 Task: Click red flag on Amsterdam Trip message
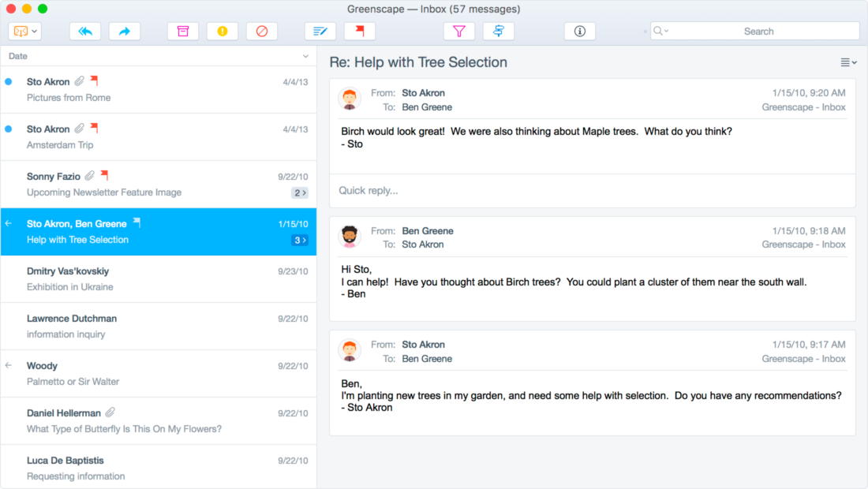click(95, 129)
